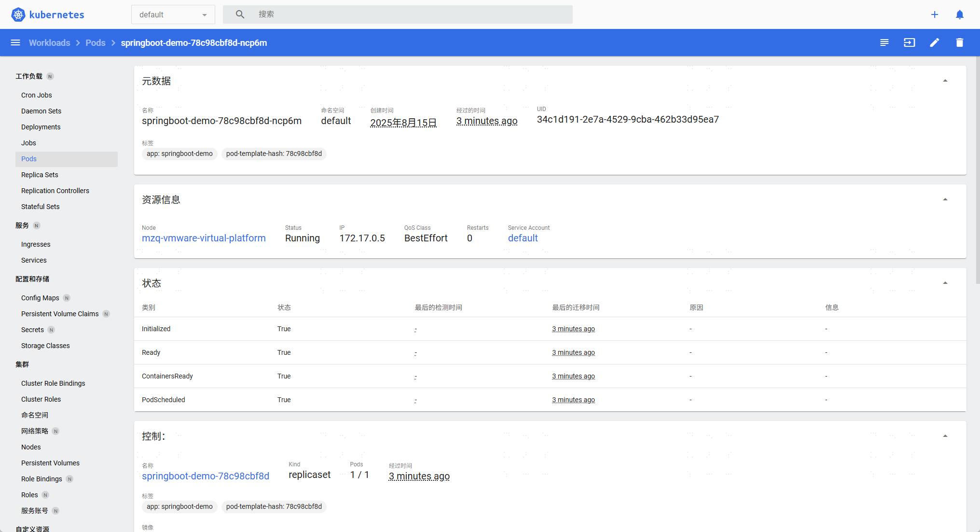Open the hamburger navigation menu

coord(15,42)
